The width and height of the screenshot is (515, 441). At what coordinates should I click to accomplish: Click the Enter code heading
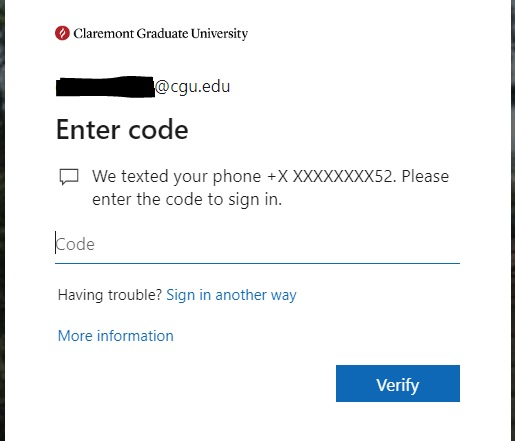122,130
